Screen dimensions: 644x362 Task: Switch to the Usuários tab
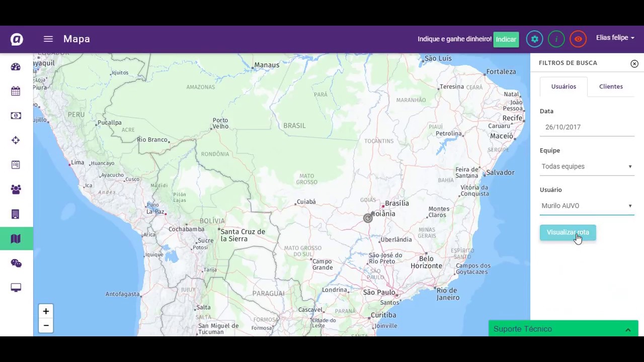(x=563, y=86)
